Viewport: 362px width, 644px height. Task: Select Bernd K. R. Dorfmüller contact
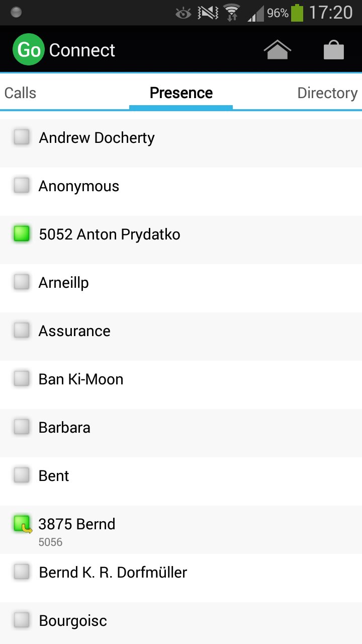[113, 573]
